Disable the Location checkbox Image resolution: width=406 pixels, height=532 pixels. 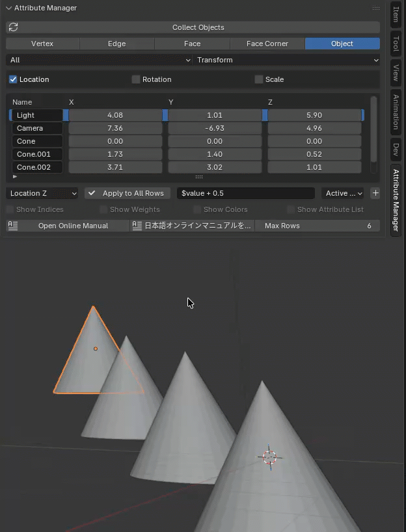(13, 79)
